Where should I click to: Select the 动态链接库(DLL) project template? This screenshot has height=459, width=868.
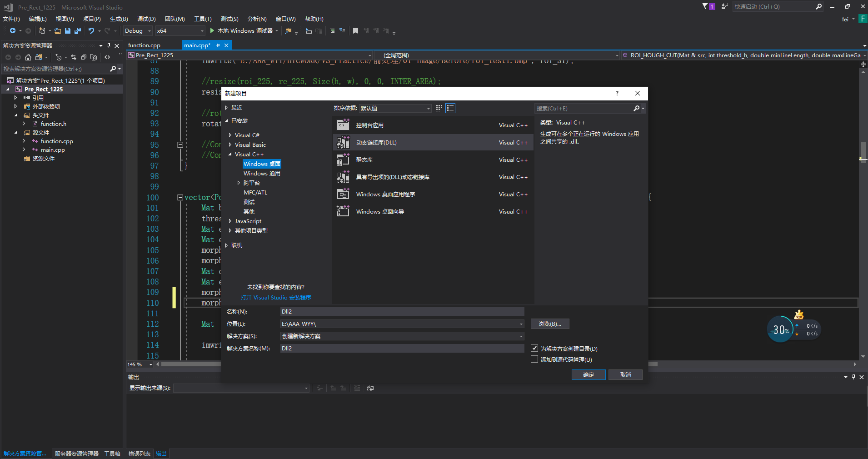(409, 142)
